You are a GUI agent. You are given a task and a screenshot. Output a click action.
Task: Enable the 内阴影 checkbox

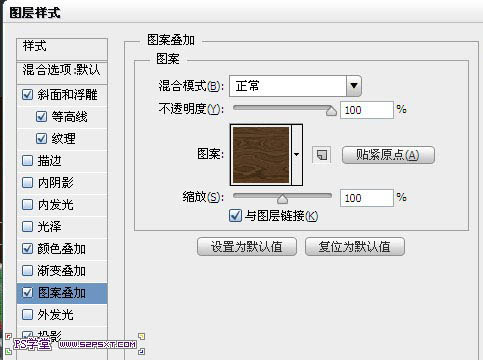pos(27,183)
